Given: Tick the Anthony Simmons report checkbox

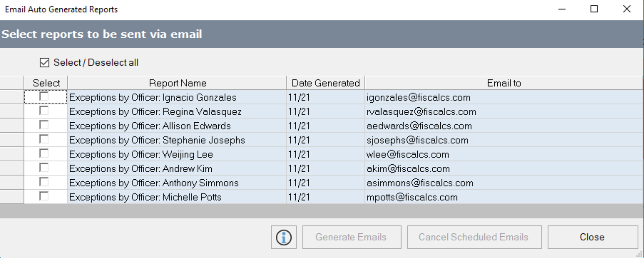Looking at the screenshot, I should (44, 182).
